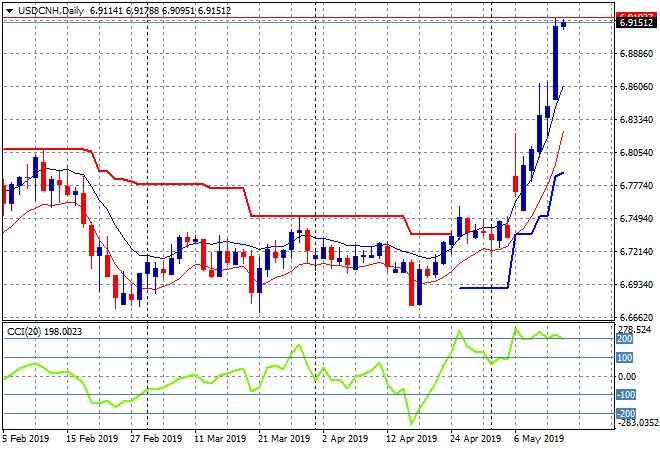Image resolution: width=660 pixels, height=450 pixels.
Task: Select the CCI 100 level label
Action: [x=625, y=358]
